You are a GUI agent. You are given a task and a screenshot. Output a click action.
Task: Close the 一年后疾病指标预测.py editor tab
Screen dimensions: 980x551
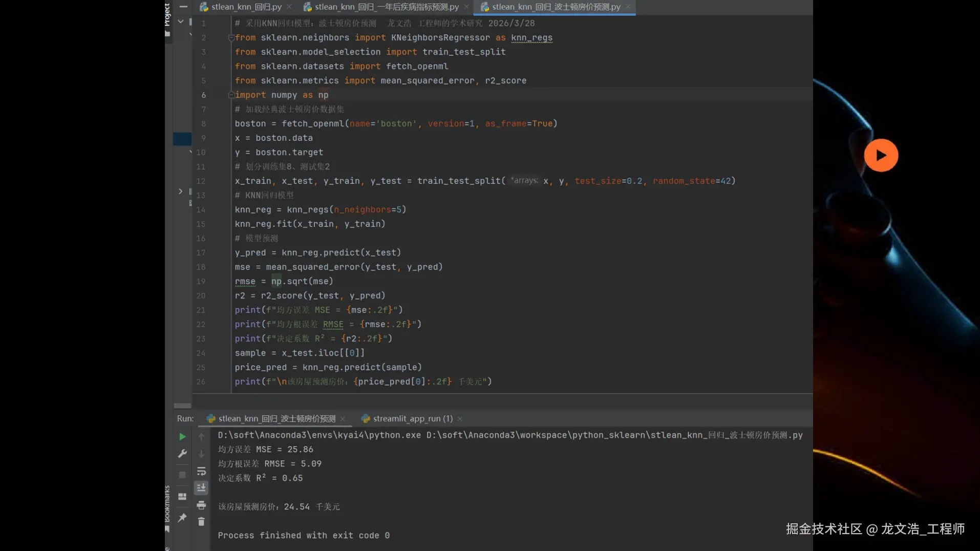click(x=466, y=7)
